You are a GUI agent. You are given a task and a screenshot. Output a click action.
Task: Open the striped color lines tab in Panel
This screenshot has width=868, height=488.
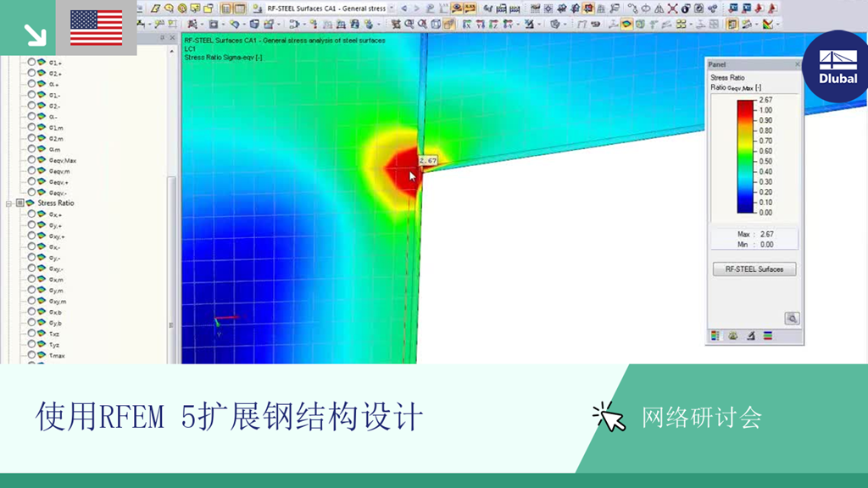click(x=768, y=335)
